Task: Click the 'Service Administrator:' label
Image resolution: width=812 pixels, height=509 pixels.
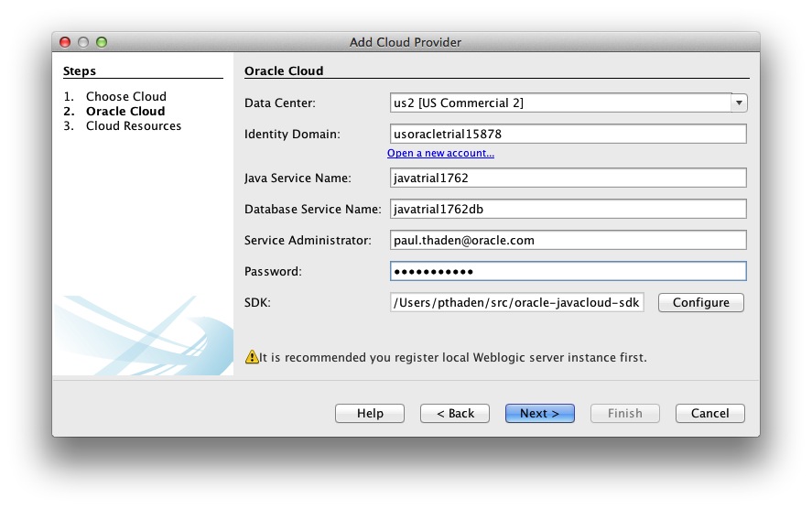Action: pos(308,240)
